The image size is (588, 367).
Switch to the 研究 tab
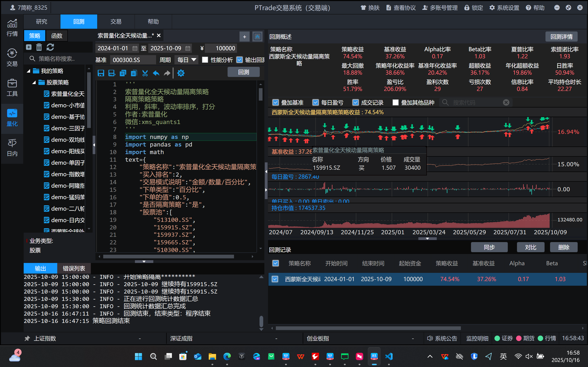pos(42,22)
